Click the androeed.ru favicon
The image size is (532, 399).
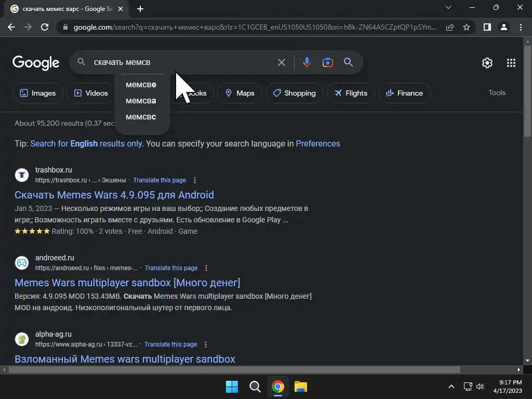(x=22, y=262)
